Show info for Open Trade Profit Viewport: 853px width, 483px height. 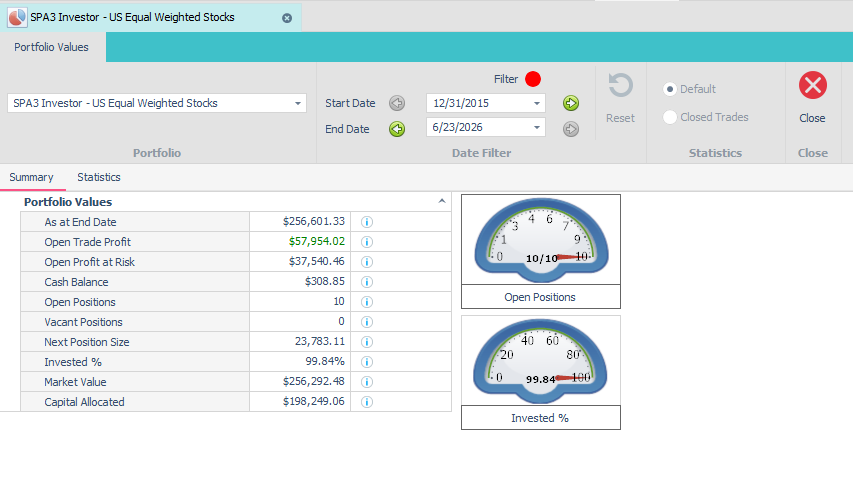coord(367,242)
